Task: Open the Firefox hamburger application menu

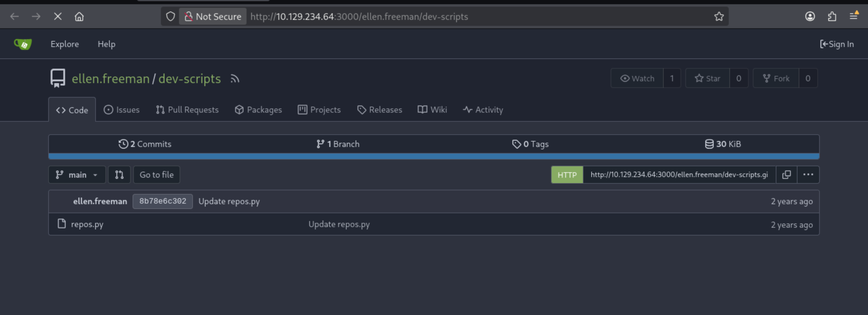Action: [x=853, y=17]
